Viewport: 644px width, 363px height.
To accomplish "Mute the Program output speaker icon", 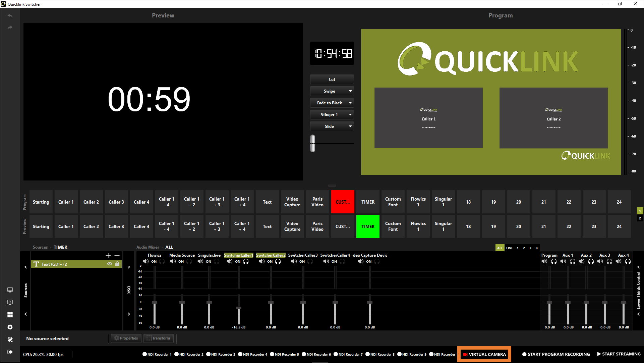I will (544, 261).
